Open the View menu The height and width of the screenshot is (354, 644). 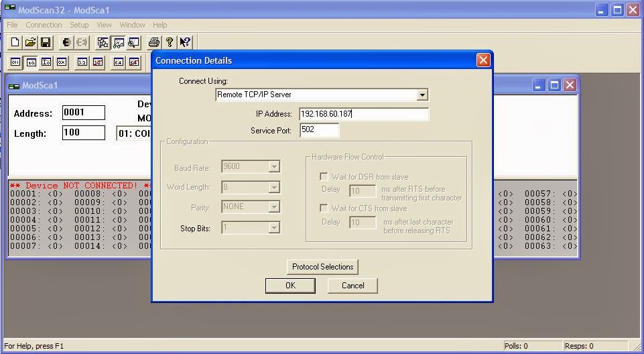click(x=104, y=25)
